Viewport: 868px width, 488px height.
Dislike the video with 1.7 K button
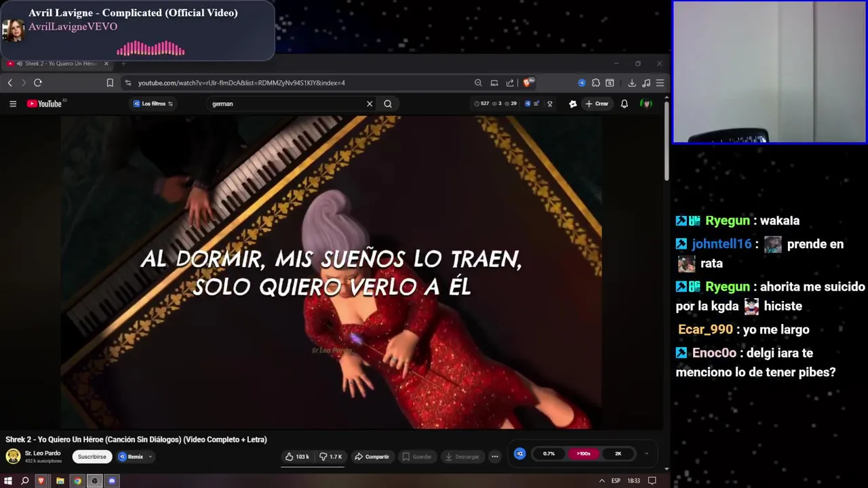point(331,457)
